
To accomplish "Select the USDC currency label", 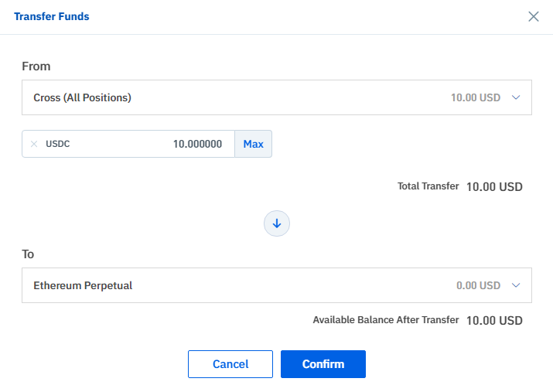I will (58, 144).
